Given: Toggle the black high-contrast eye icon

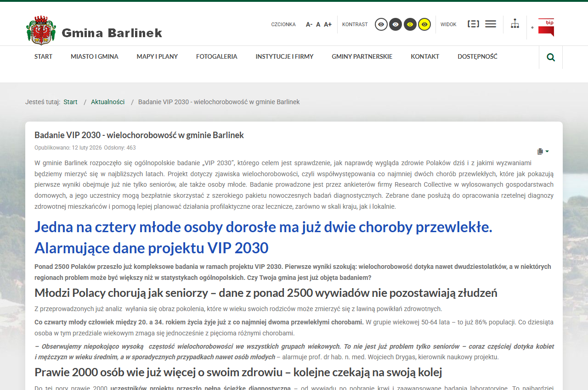Looking at the screenshot, I should (395, 24).
